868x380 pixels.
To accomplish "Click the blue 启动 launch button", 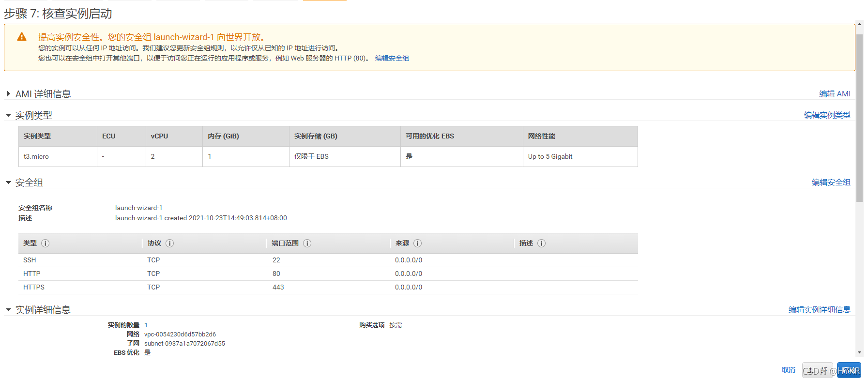I will tap(849, 370).
